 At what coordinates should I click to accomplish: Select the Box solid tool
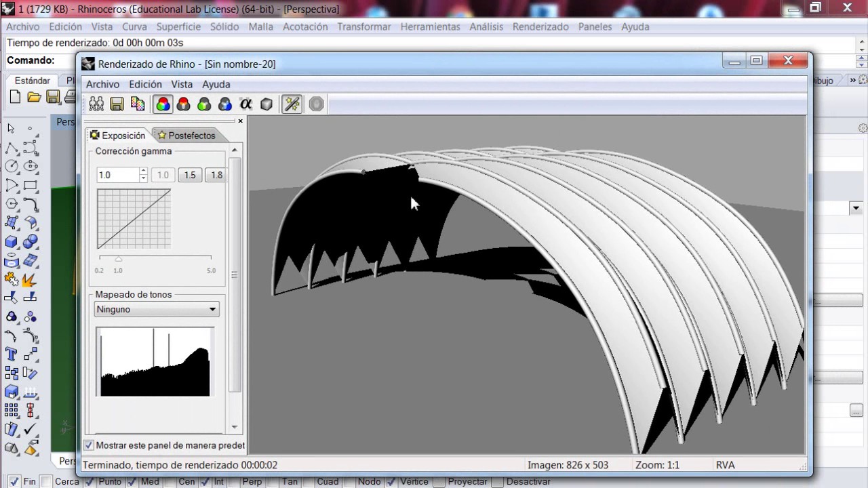pos(12,241)
